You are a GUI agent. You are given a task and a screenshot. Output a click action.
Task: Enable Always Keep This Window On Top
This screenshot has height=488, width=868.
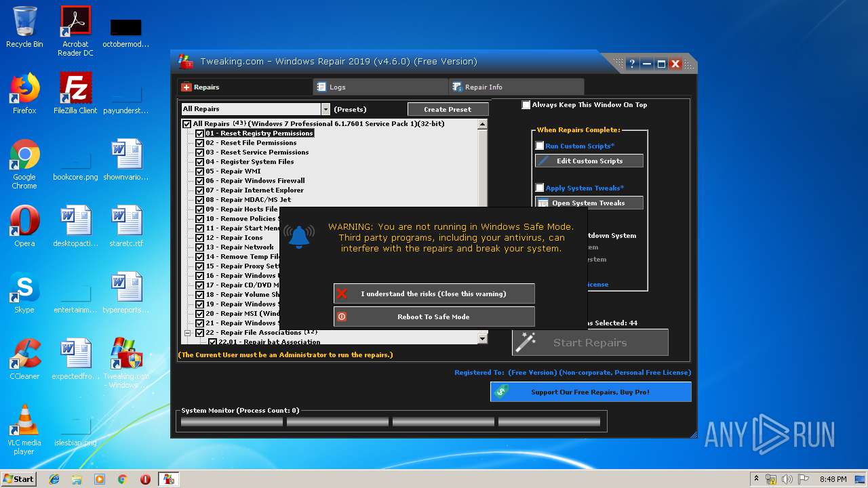[x=526, y=105]
